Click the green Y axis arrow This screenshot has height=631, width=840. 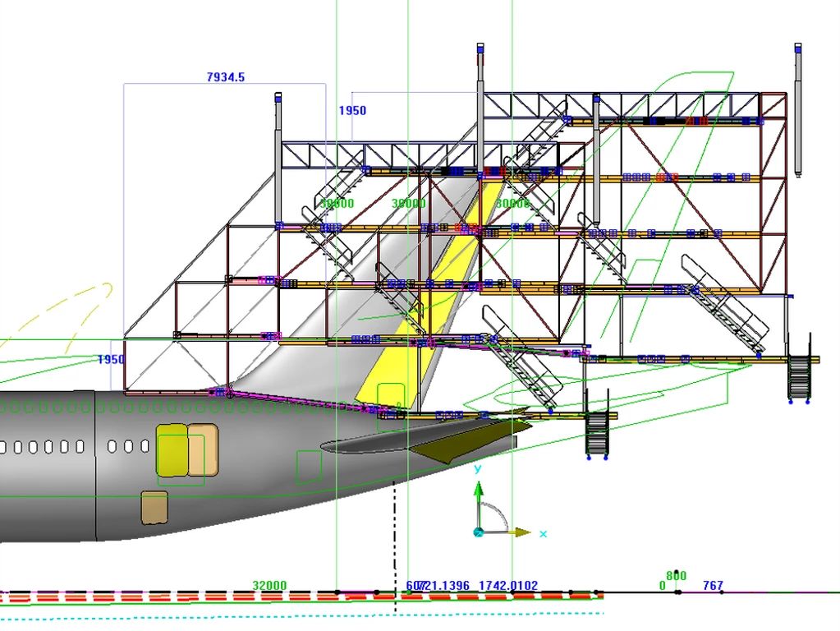pos(479,493)
